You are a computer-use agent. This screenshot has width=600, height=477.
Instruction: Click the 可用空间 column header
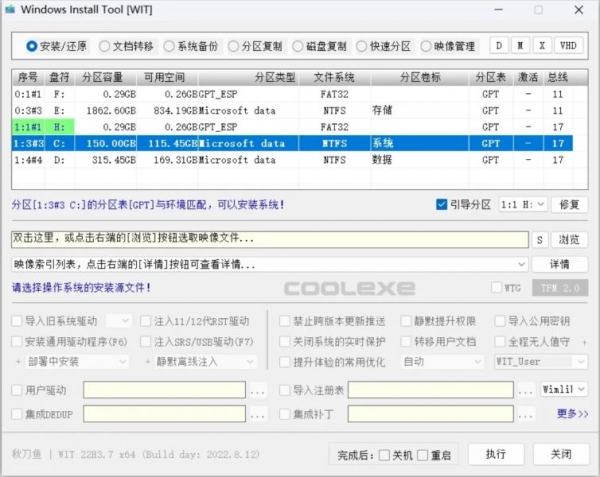[x=167, y=78]
